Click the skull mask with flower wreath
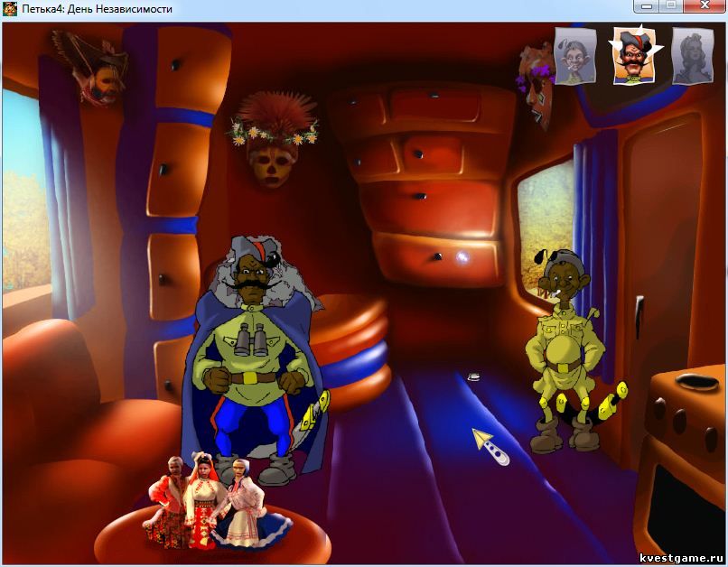The image size is (728, 567). click(273, 139)
